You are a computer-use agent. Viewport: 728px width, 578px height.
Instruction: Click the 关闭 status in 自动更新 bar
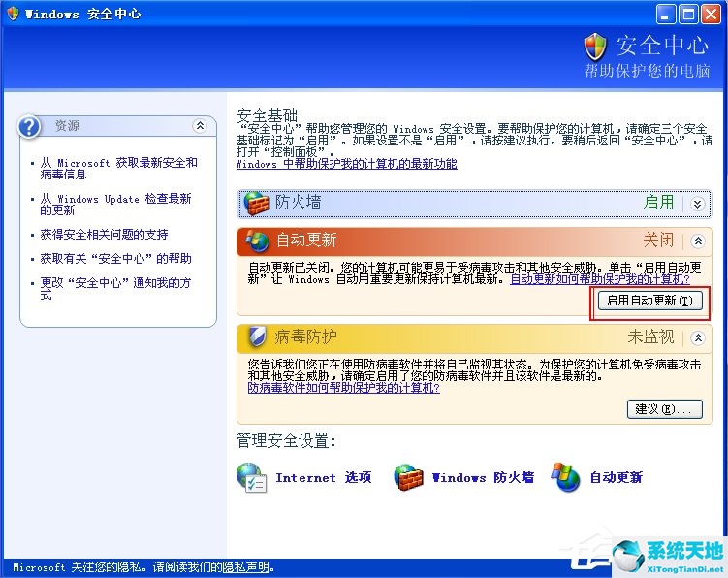pyautogui.click(x=658, y=241)
